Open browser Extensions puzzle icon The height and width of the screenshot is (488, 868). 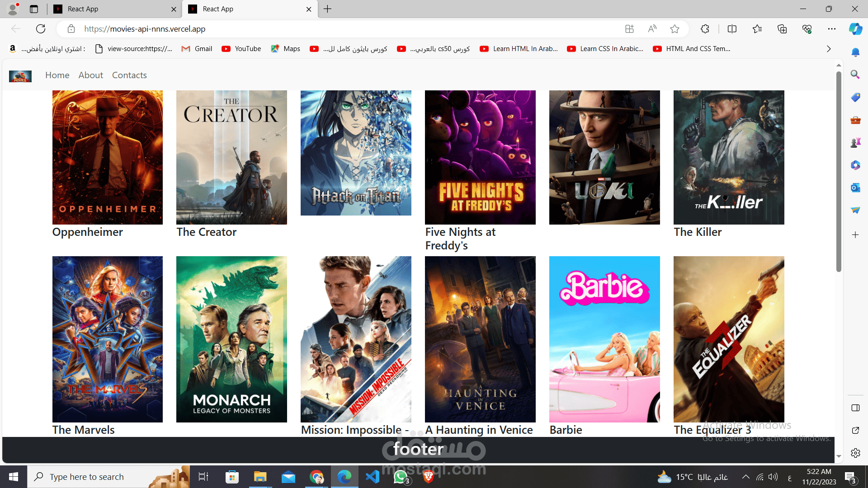[705, 29]
